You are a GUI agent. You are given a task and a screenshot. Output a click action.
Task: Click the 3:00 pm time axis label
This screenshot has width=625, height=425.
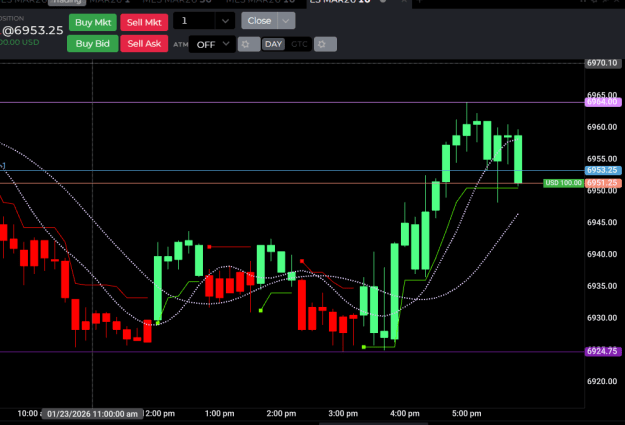point(343,413)
